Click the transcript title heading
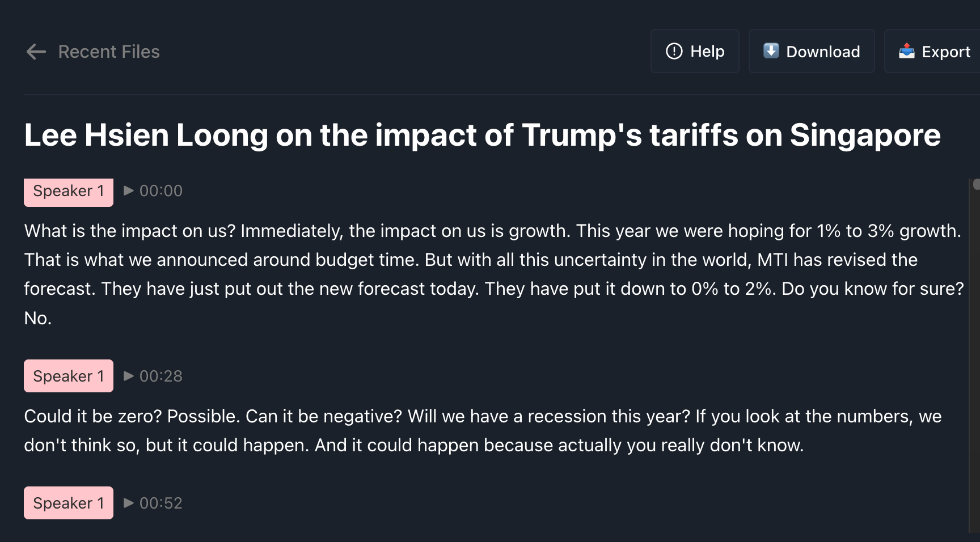980x542 pixels. click(482, 135)
